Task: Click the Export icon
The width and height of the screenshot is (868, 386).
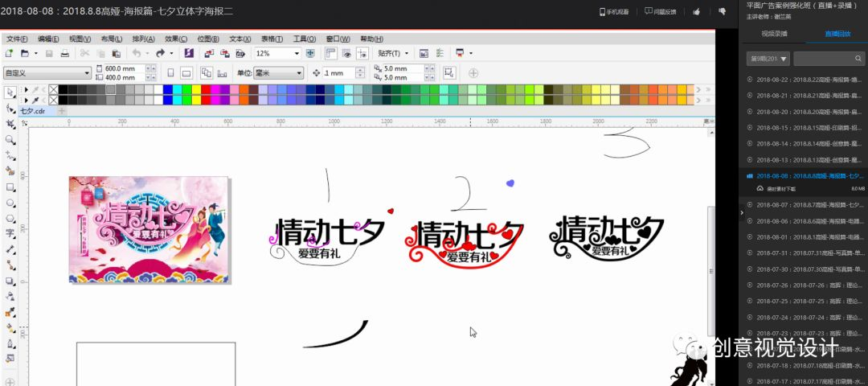Action: coord(225,53)
